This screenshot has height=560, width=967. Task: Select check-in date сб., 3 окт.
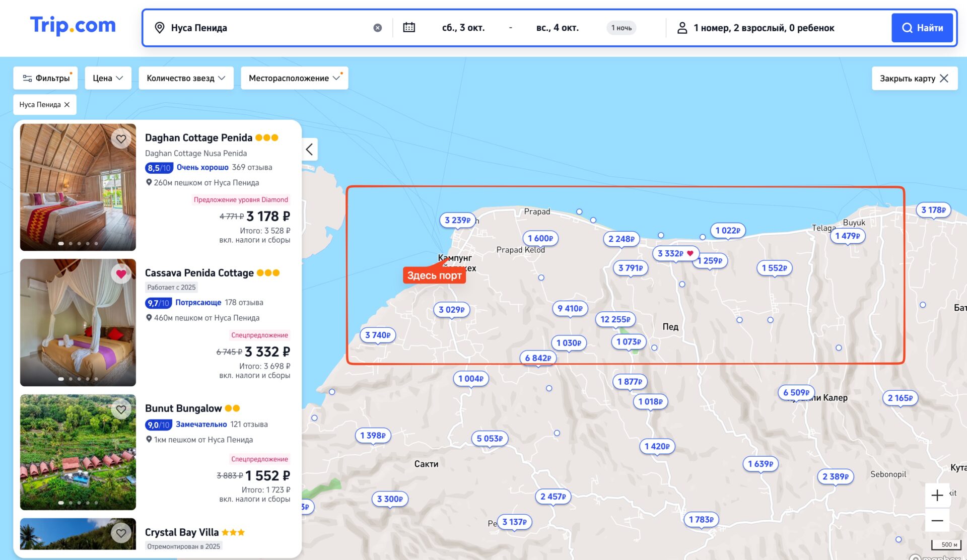[x=463, y=28]
